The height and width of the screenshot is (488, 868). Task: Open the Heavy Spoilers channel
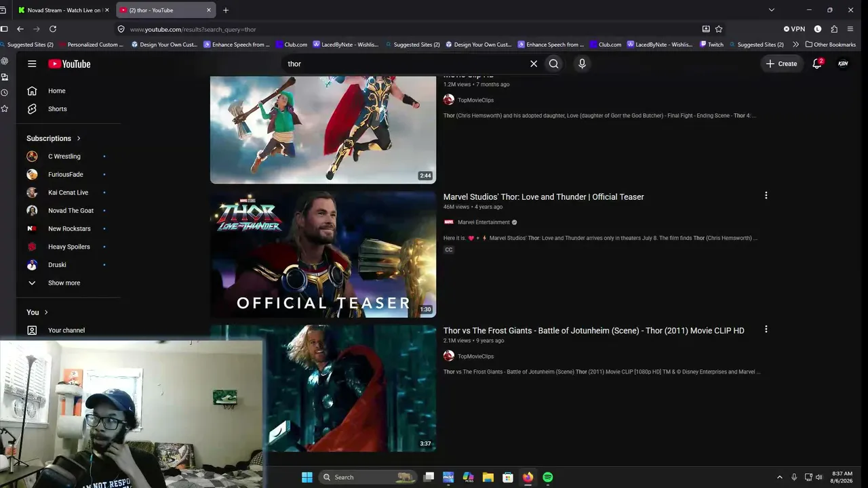click(68, 247)
